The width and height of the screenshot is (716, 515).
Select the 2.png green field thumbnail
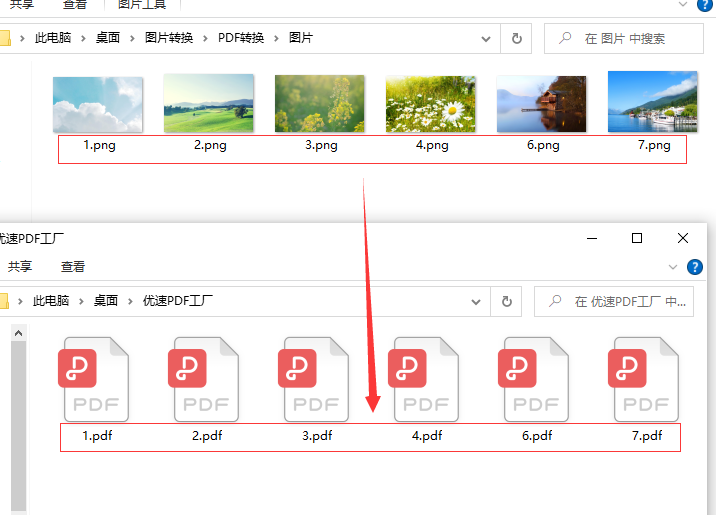pos(209,103)
